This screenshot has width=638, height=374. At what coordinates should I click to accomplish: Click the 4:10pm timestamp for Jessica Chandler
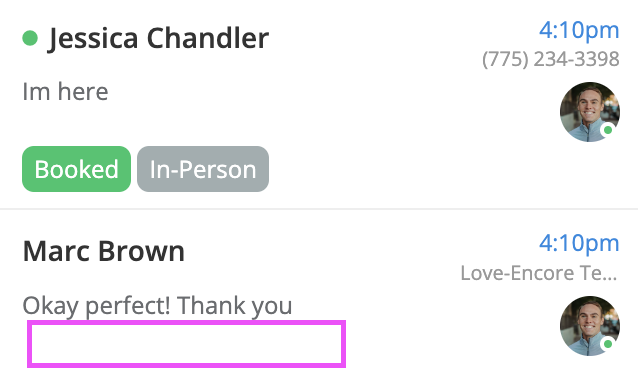tap(579, 30)
